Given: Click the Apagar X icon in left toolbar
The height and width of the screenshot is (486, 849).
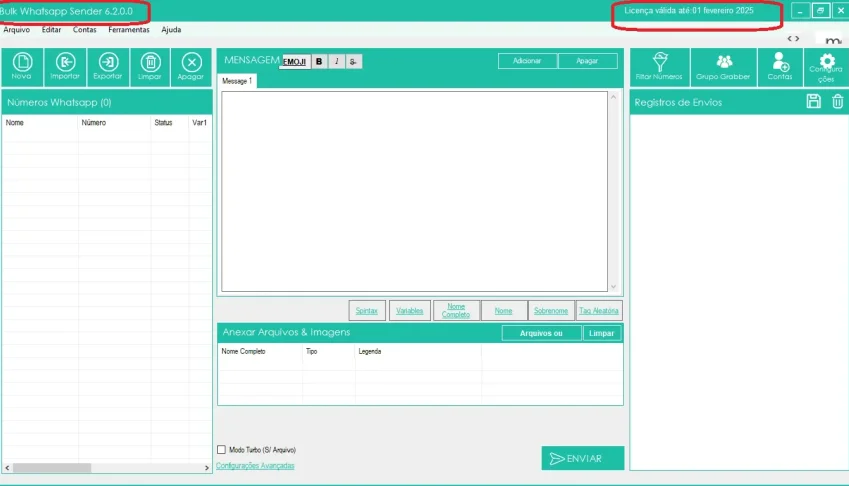Looking at the screenshot, I should point(191,67).
